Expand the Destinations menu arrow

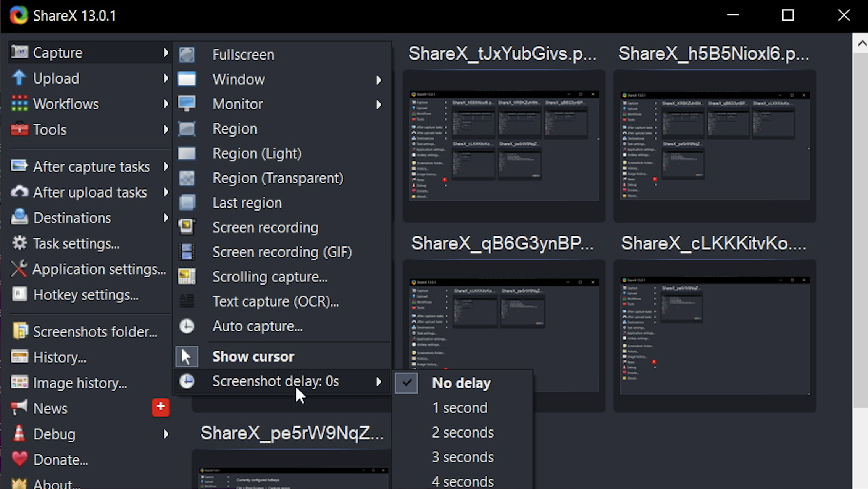(166, 217)
